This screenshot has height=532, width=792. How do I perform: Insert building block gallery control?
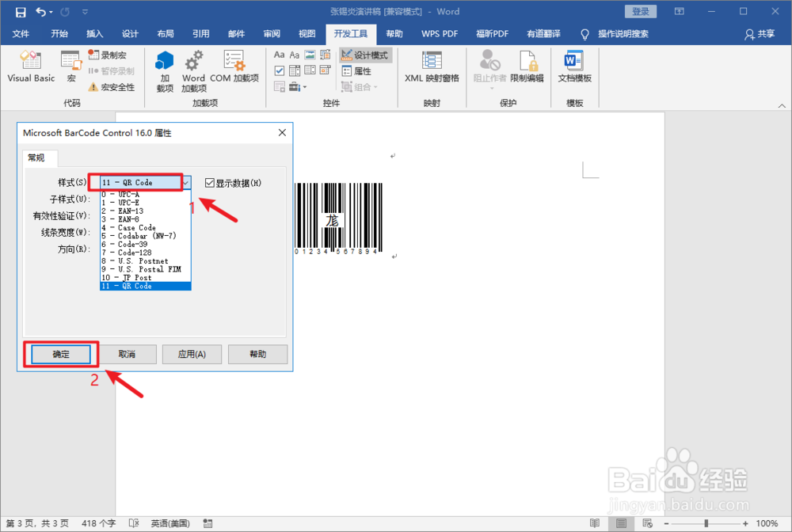(326, 55)
